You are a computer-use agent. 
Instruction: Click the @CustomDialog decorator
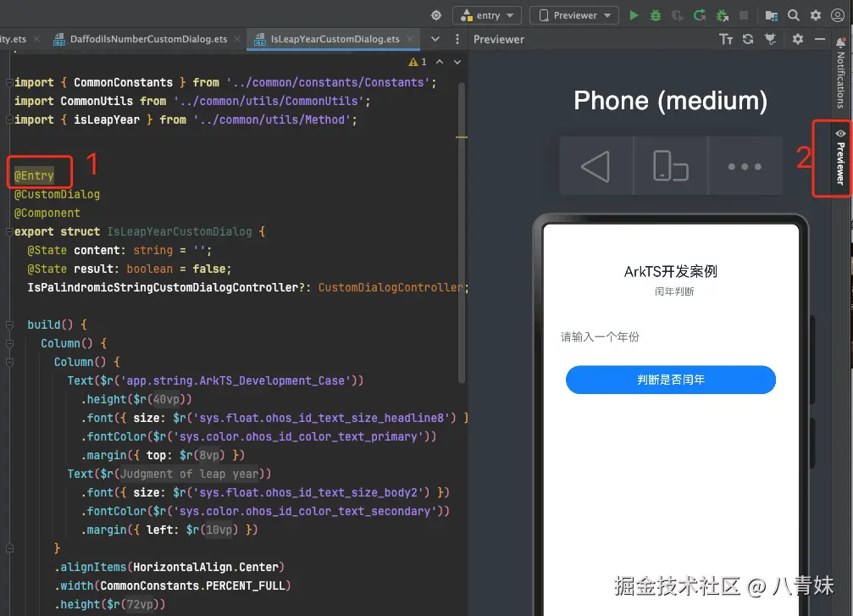[57, 194]
